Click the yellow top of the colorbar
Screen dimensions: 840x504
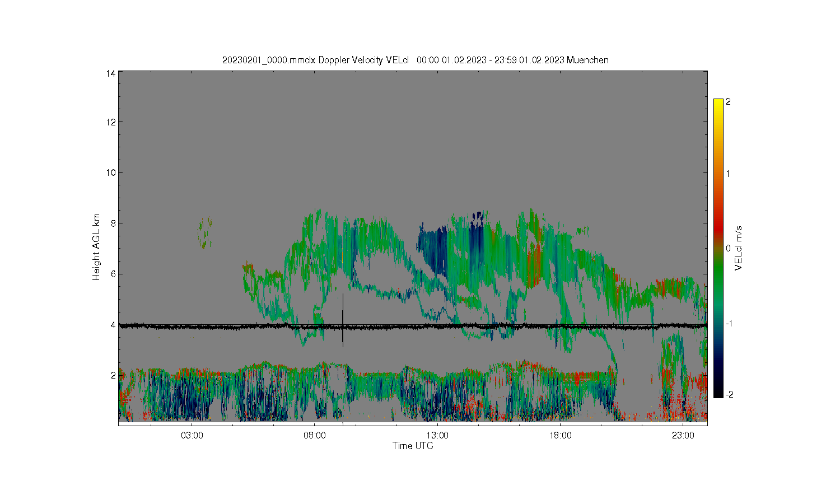pos(718,106)
